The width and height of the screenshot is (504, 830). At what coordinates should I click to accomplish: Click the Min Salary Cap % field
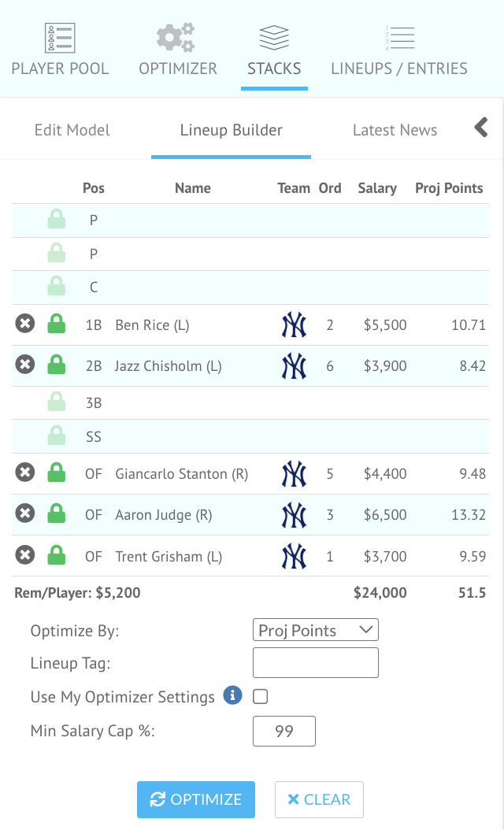click(284, 731)
